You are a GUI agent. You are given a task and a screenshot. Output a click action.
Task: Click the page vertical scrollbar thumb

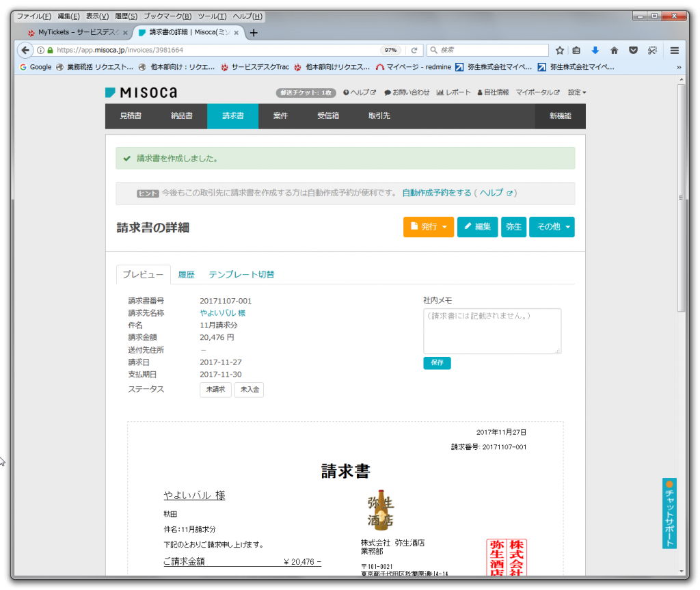[x=681, y=198]
